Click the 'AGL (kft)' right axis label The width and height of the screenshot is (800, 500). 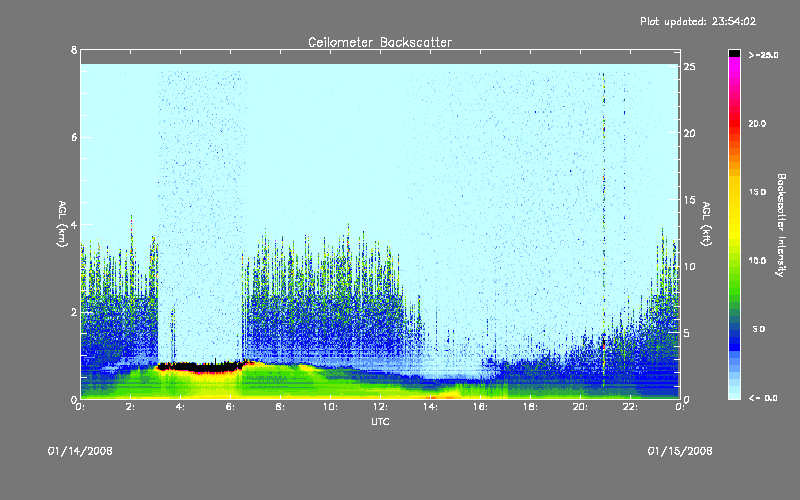[706, 224]
